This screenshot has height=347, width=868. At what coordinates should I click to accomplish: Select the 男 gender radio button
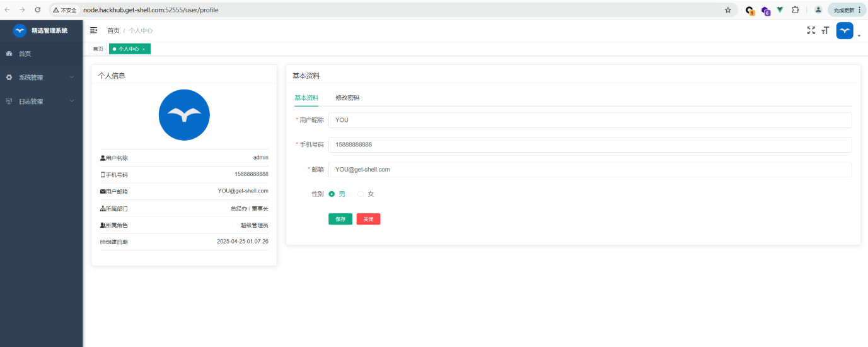click(332, 194)
